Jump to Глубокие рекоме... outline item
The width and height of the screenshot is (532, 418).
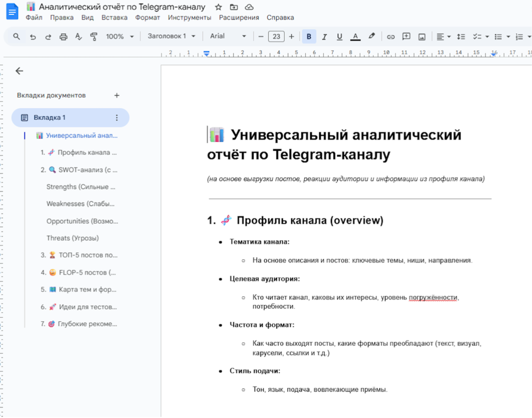coord(79,324)
